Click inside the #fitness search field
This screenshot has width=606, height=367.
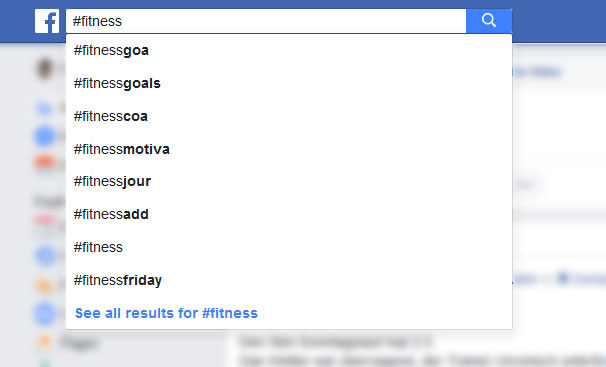tap(266, 21)
